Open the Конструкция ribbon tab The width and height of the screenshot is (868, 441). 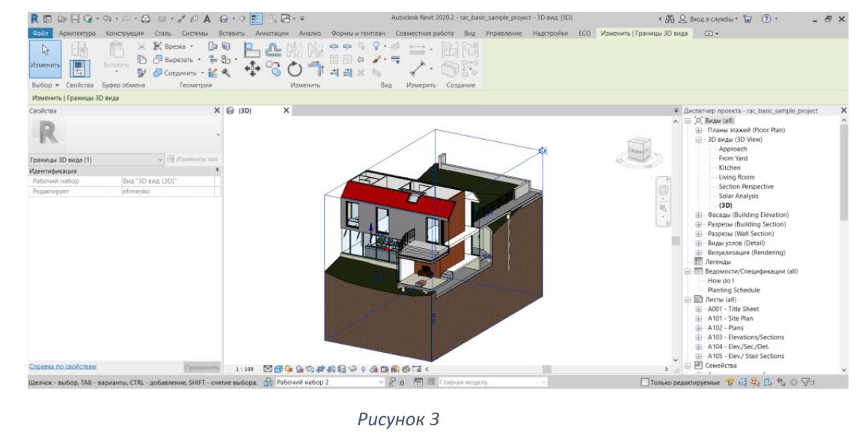pos(124,34)
